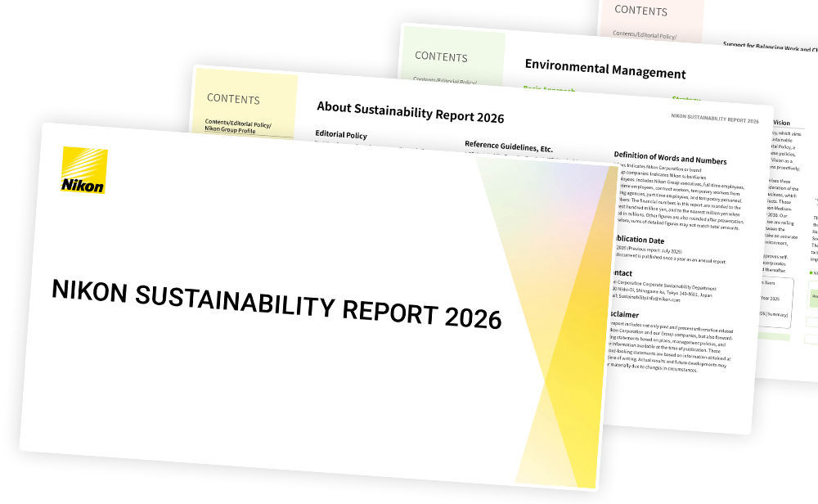Click the Disclaimer section heading
Image resolution: width=818 pixels, height=504 pixels.
click(x=624, y=315)
